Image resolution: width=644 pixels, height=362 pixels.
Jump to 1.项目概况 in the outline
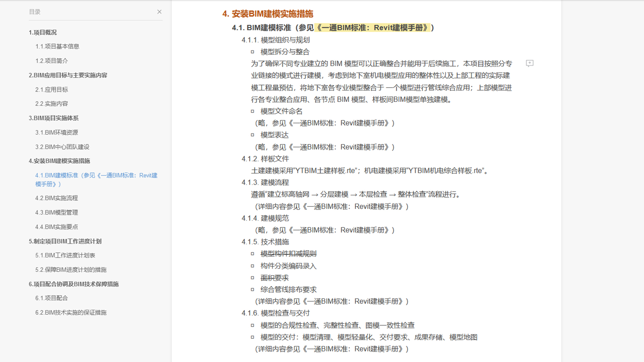click(43, 33)
